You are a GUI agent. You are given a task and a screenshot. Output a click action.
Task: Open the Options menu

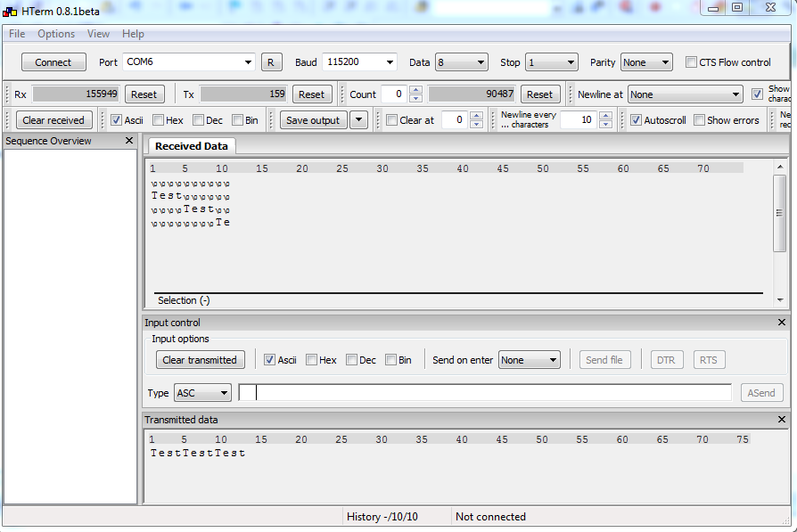pos(55,34)
